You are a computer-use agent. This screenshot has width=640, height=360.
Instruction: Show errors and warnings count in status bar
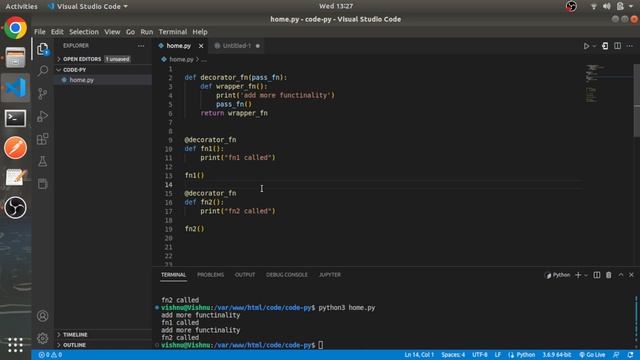coord(50,355)
